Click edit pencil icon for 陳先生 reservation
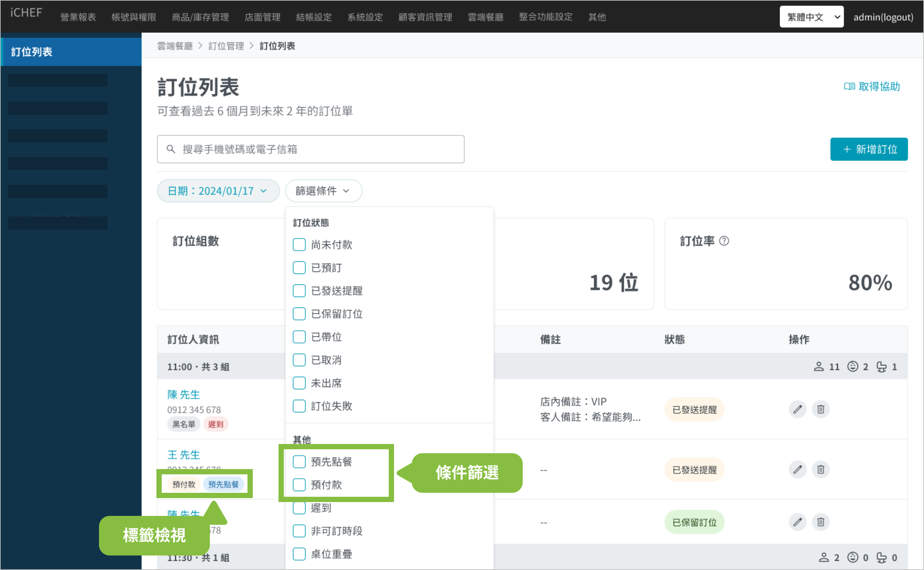This screenshot has width=924, height=570. 797,409
